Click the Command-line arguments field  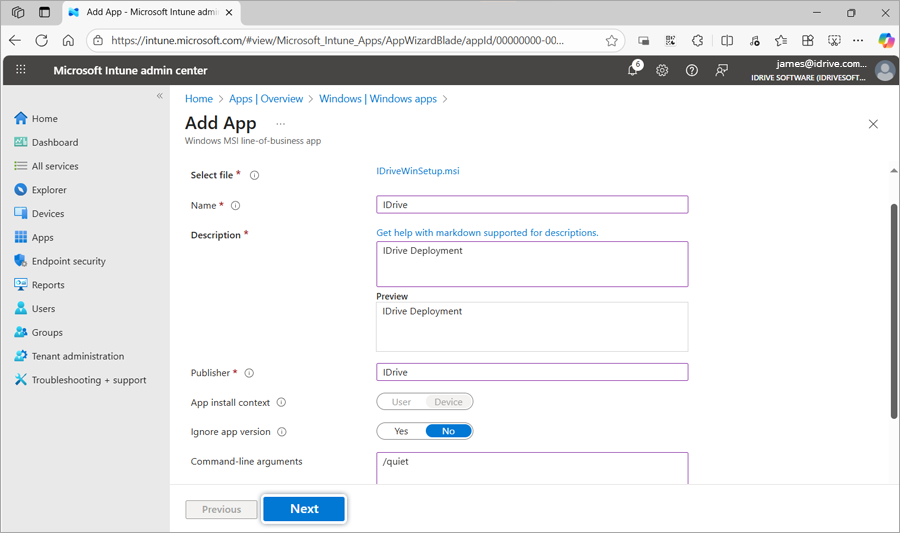pos(531,467)
